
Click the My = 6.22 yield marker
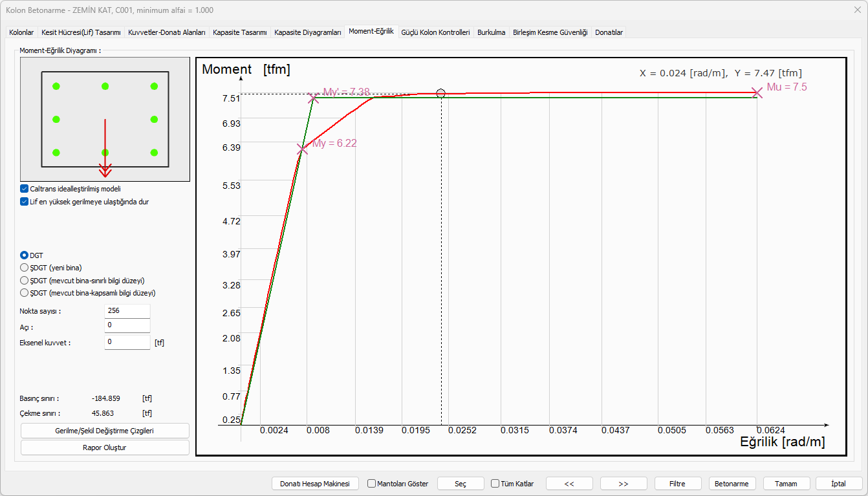tap(302, 149)
